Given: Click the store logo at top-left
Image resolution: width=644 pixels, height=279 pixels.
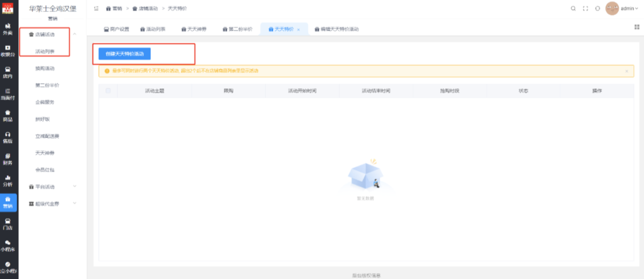Looking at the screenshot, I should pos(8,8).
